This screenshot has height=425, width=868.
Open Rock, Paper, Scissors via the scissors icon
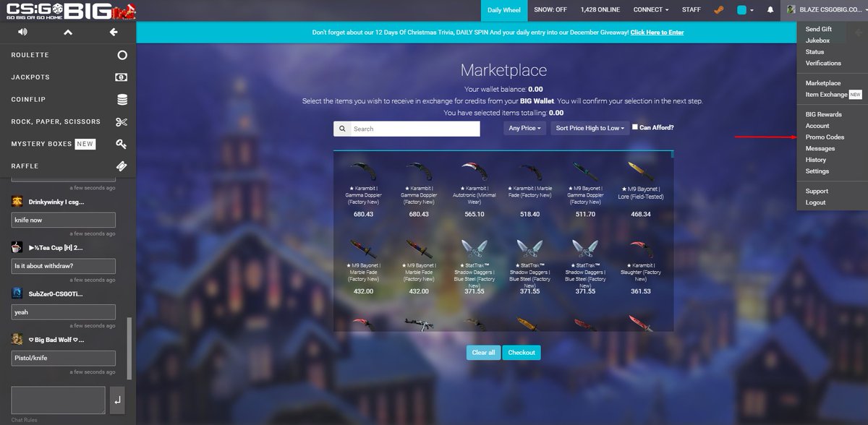(122, 121)
